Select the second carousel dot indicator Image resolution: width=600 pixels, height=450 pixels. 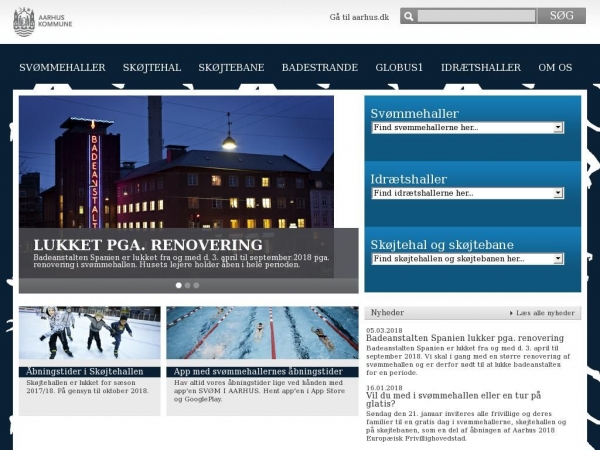click(x=188, y=285)
